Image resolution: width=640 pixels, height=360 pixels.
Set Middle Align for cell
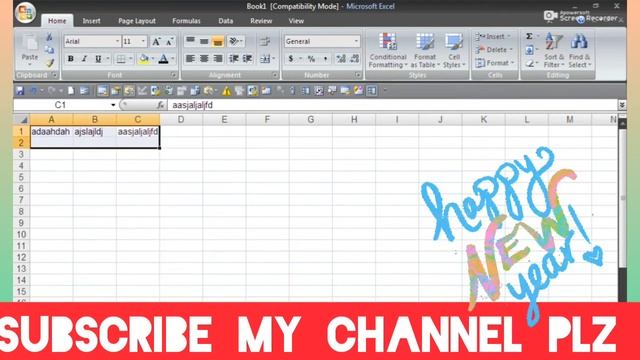[x=204, y=41]
